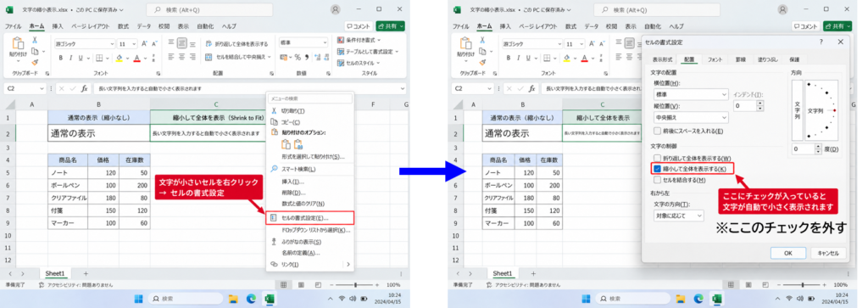
Task: Click Italic button in left window ribbon
Action: pos(70,59)
